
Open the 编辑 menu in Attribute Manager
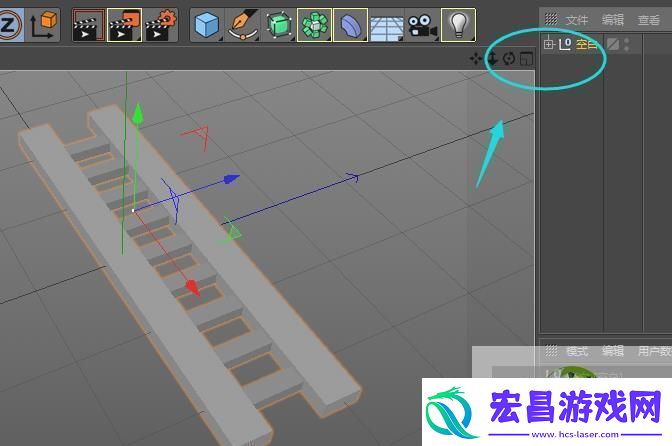click(x=612, y=351)
